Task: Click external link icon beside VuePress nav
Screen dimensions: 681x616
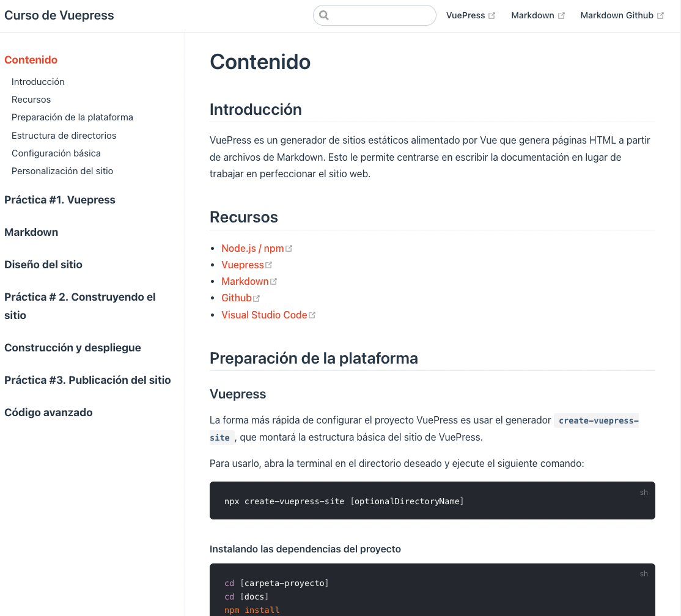Action: click(491, 16)
